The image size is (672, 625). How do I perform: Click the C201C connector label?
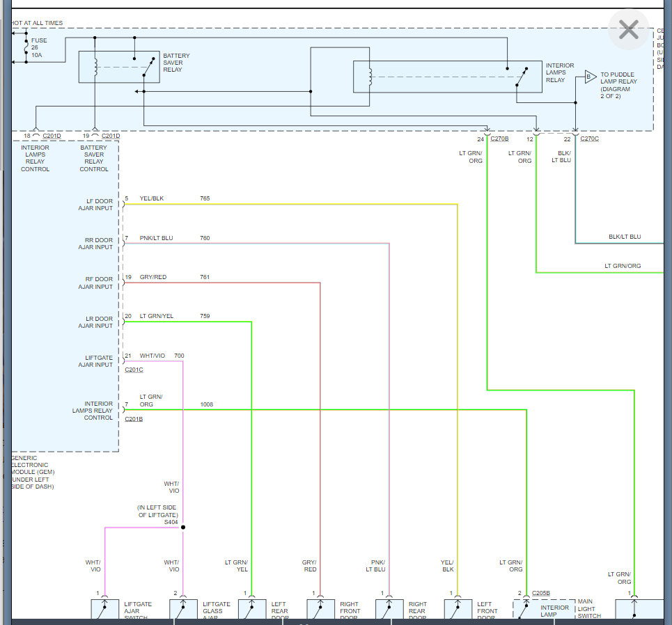tap(134, 370)
